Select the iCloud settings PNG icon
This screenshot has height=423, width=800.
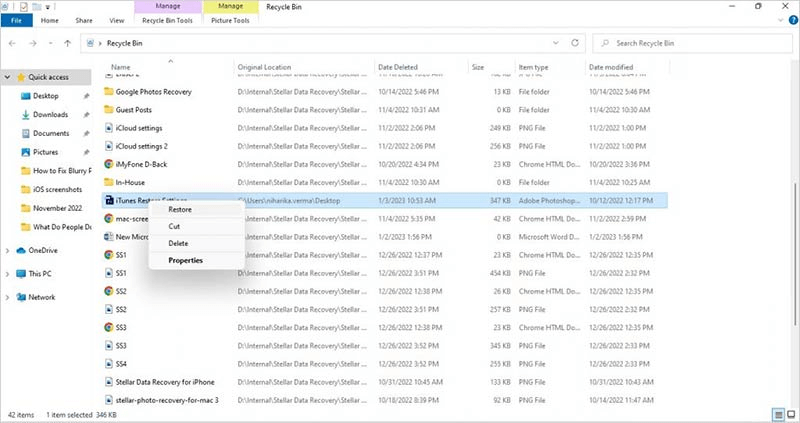click(x=109, y=128)
